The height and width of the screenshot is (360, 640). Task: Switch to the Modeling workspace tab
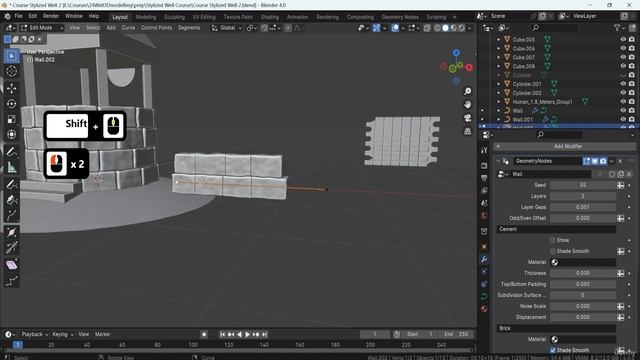coord(146,17)
